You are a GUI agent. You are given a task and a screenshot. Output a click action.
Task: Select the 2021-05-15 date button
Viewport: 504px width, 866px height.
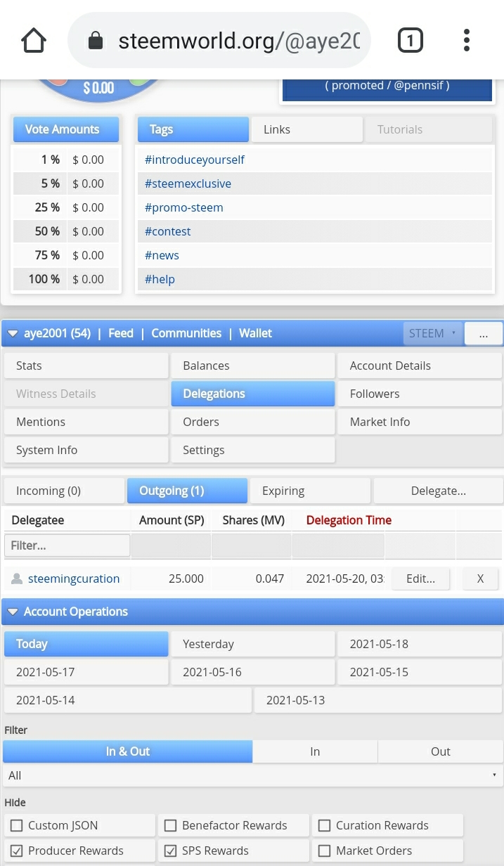coord(420,672)
